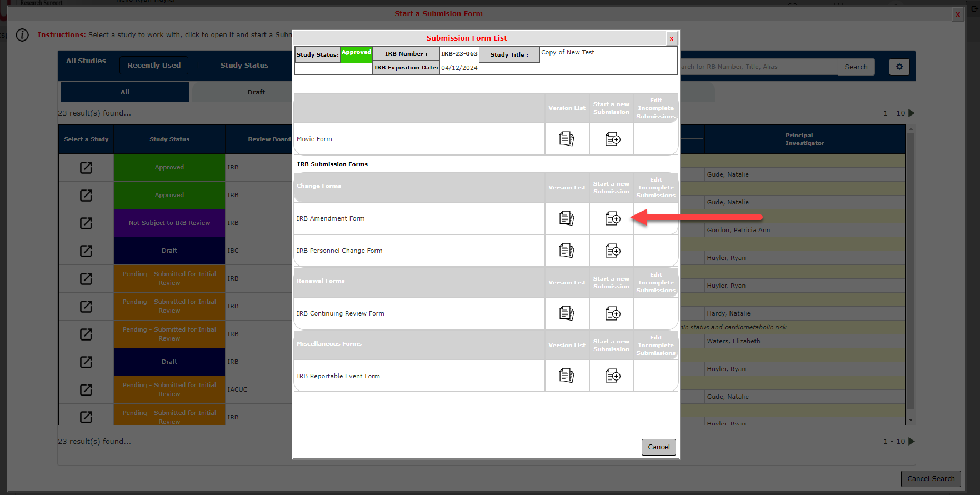
Task: Click the Study Status column header
Action: 169,139
